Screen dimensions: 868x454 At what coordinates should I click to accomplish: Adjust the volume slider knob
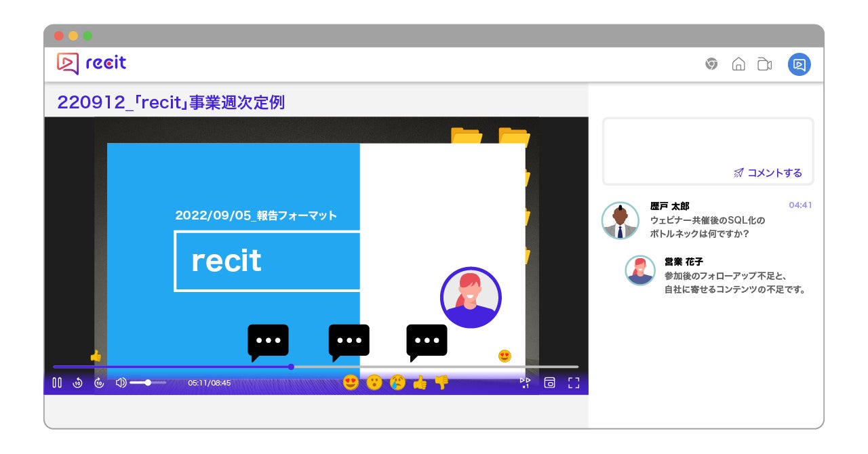(148, 383)
